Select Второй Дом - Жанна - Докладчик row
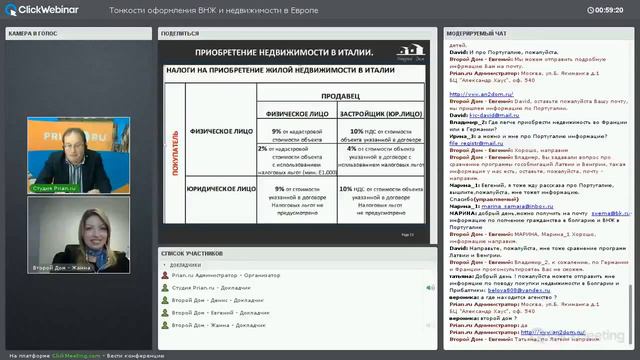The height and width of the screenshot is (360, 640). pos(297,325)
